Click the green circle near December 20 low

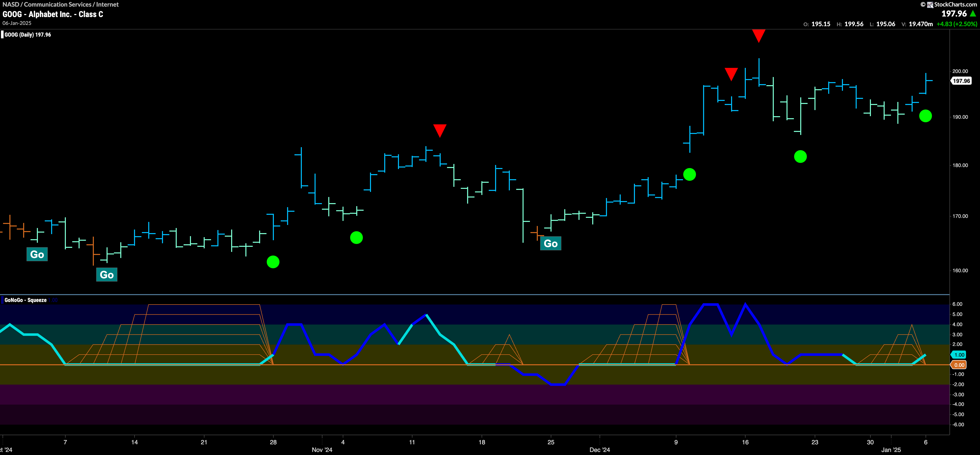(x=800, y=156)
